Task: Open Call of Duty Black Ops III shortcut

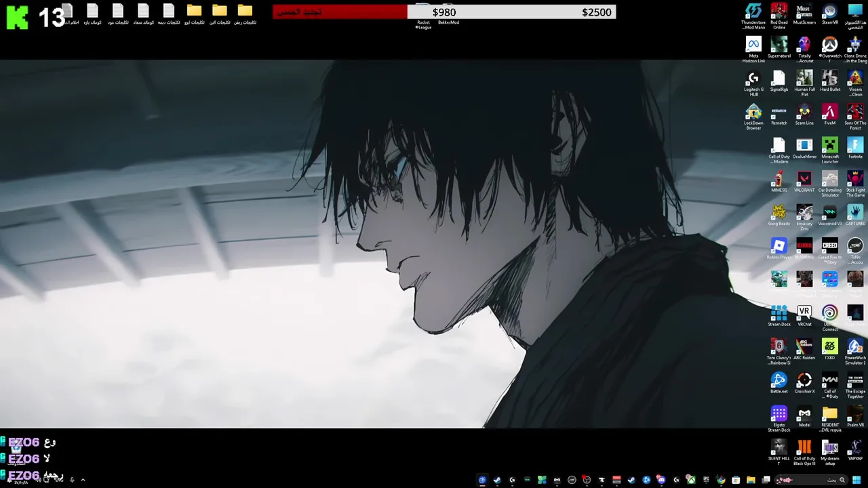Action: pyautogui.click(x=804, y=453)
